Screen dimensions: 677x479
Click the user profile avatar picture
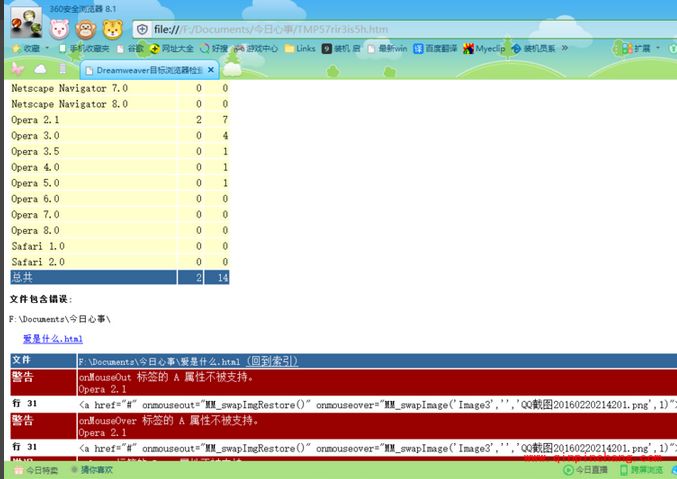[x=25, y=22]
